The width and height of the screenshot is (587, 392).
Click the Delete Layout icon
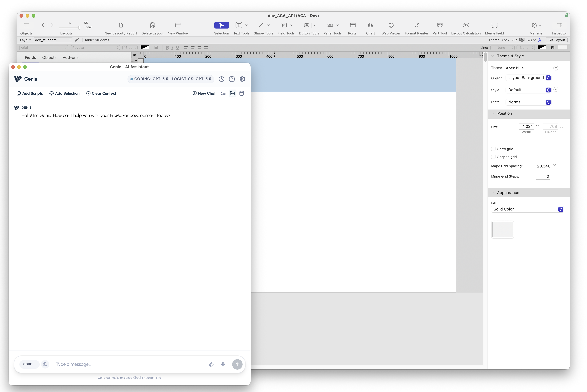click(152, 25)
